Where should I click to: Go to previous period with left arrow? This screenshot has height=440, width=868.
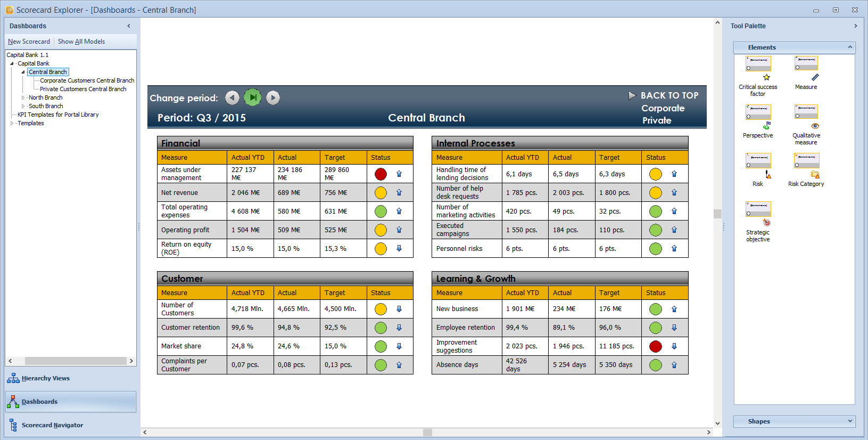coord(232,97)
